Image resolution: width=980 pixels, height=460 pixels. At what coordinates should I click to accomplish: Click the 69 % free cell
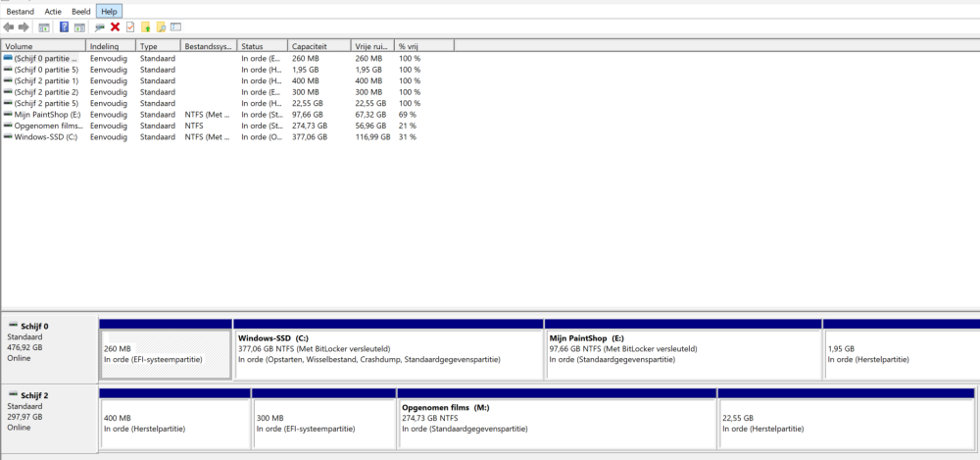(408, 115)
